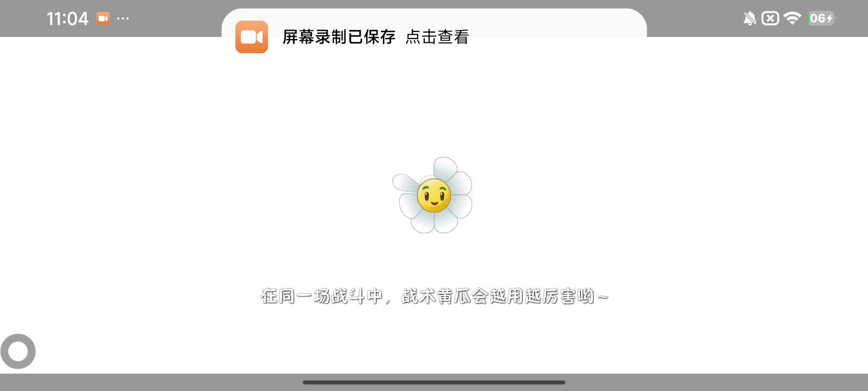The height and width of the screenshot is (391, 868).
Task: Tap the 11:04 clock in status bar
Action: click(67, 18)
